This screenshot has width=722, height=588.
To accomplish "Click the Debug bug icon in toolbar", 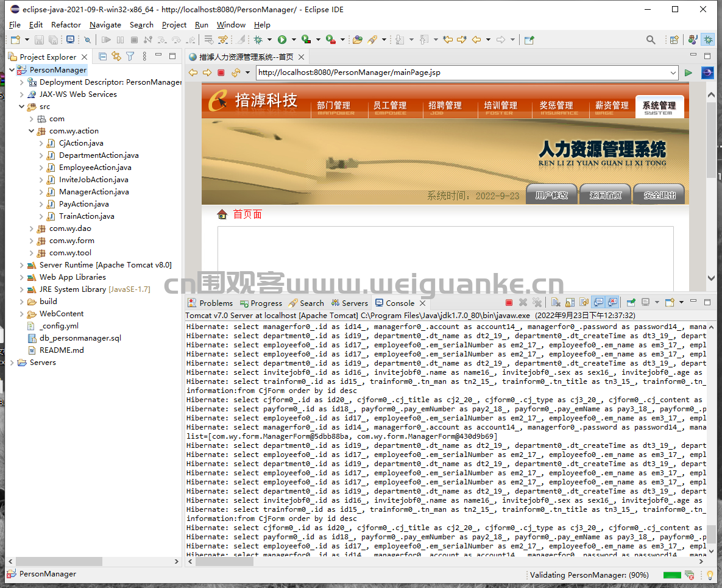I will (258, 40).
